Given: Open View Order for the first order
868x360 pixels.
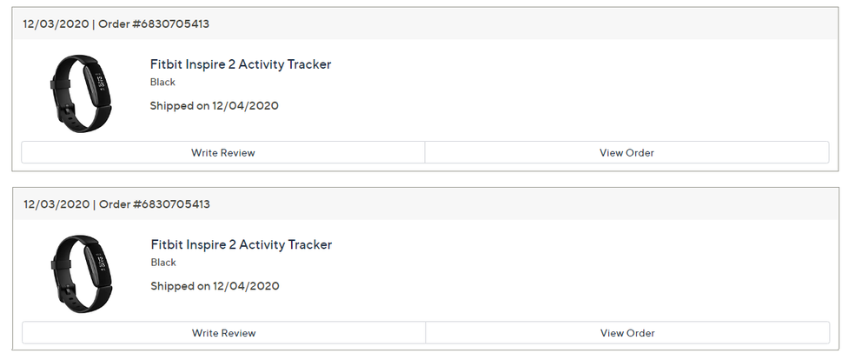Looking at the screenshot, I should pyautogui.click(x=626, y=153).
